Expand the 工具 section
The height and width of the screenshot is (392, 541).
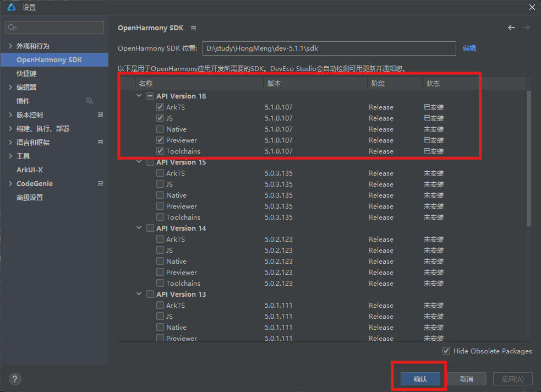[x=10, y=156]
